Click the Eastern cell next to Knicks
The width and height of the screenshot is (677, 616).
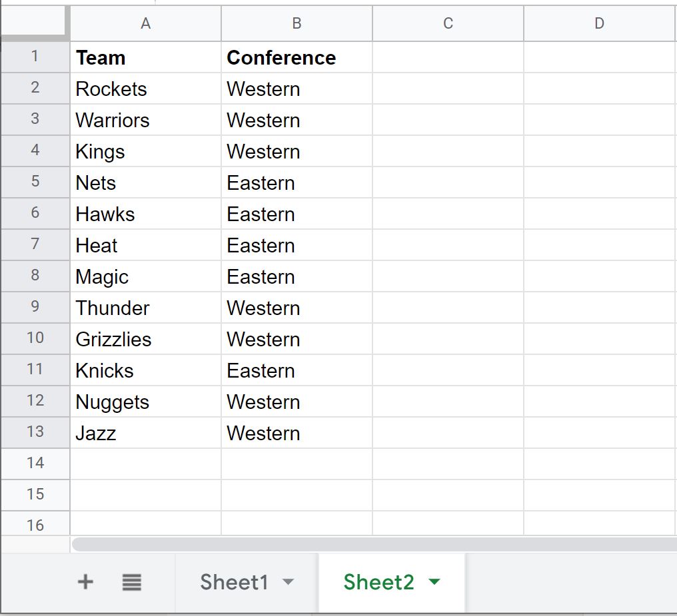(x=297, y=370)
